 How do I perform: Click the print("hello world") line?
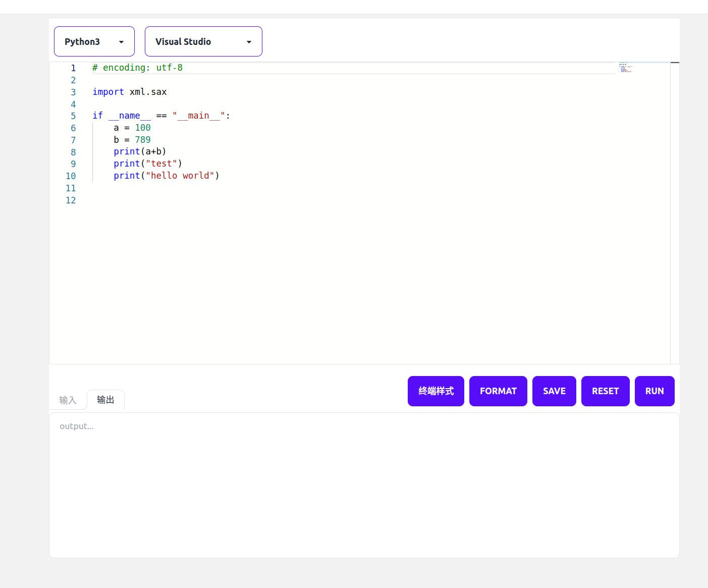coord(166,176)
